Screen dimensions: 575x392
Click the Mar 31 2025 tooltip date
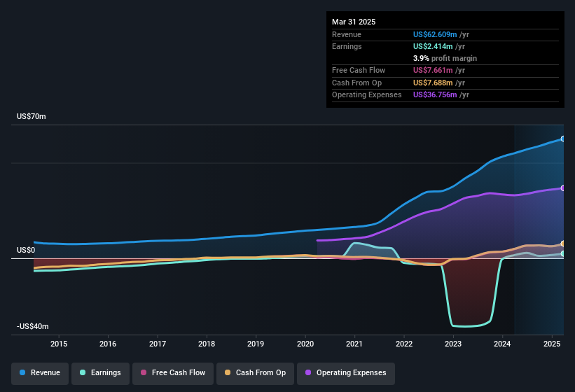coord(354,22)
